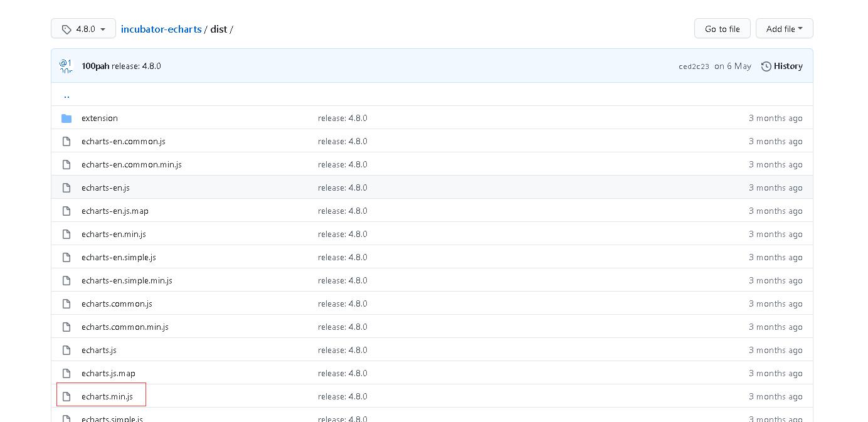Click the tag icon in the 4.8.0 selector
The width and height of the screenshot is (868, 422).
66,29
